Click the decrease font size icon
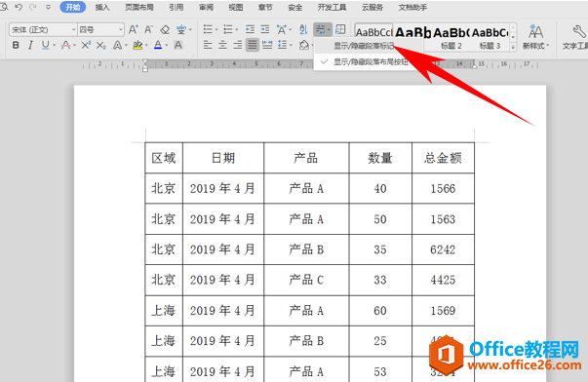The height and width of the screenshot is (382, 588). tap(149, 29)
